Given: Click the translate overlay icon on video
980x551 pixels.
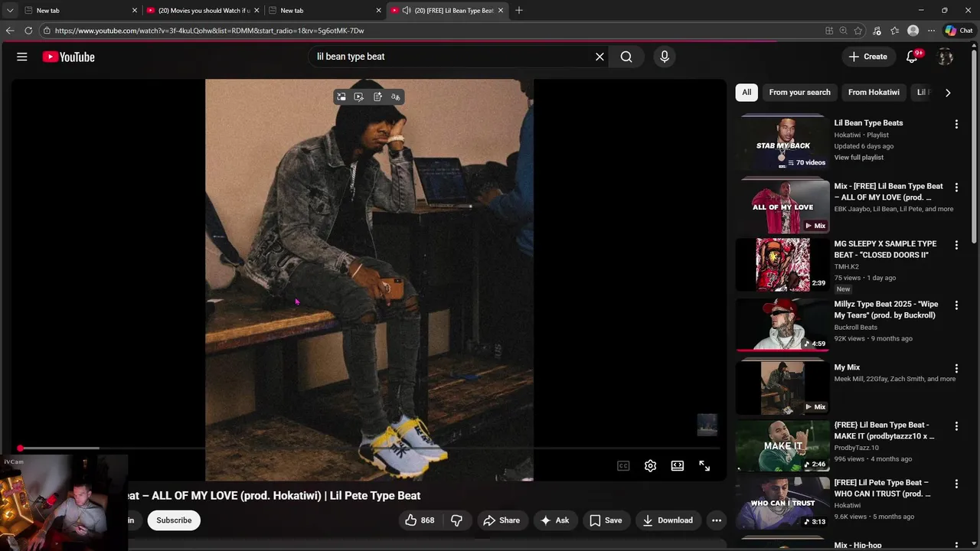Looking at the screenshot, I should point(395,97).
